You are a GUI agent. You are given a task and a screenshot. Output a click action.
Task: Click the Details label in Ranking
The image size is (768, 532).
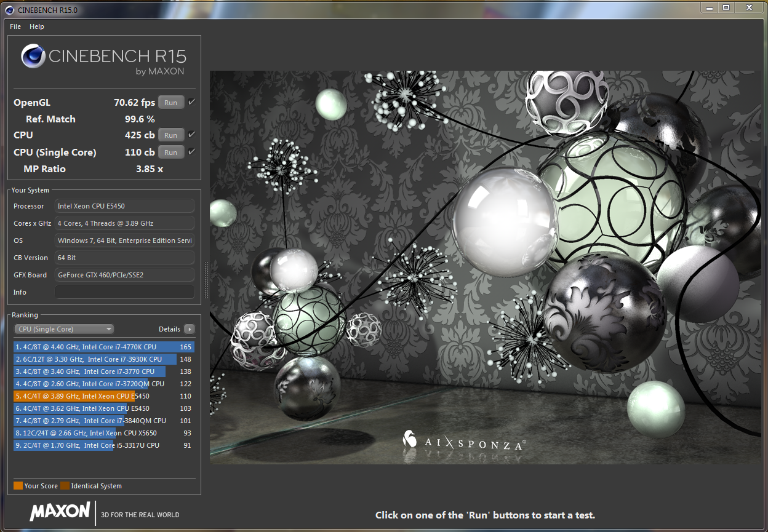170,329
